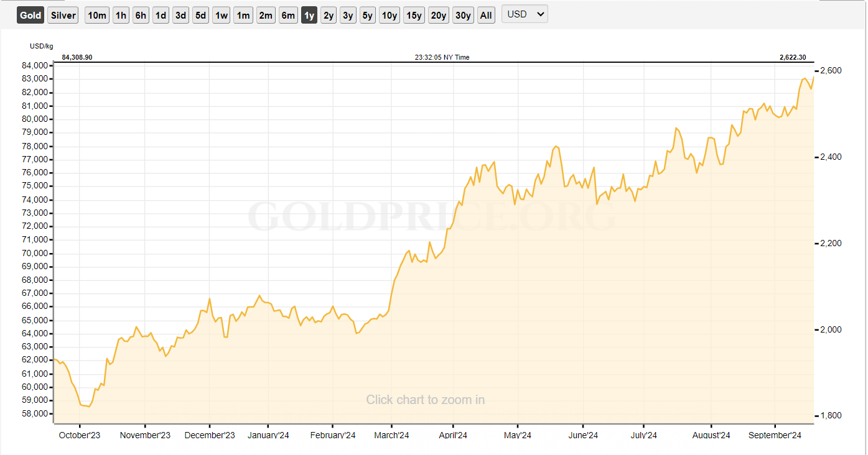Click the 84,000 left axis value

tap(35, 65)
